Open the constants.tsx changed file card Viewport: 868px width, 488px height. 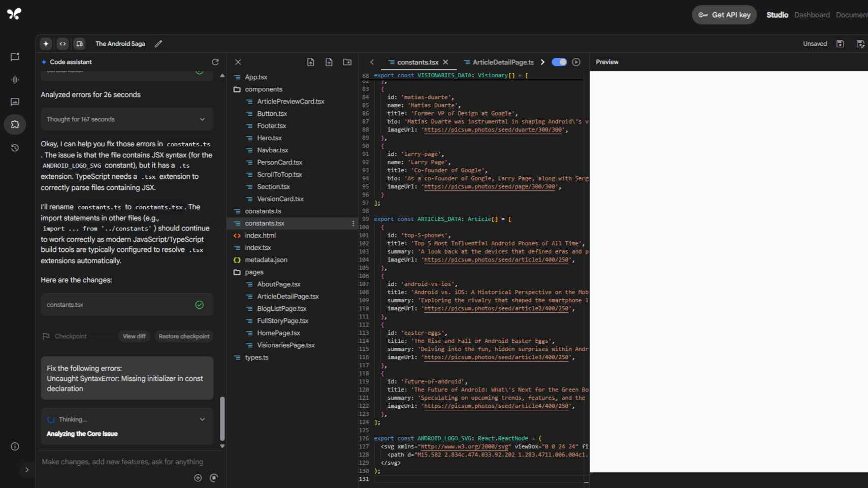127,305
